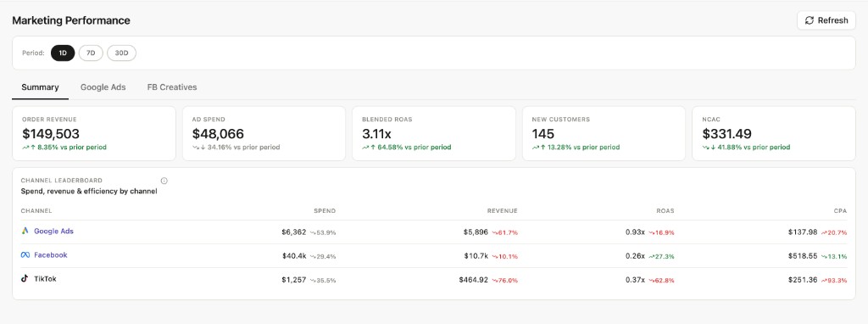Click the Spend, revenue & efficiency subtitle
Viewport: 868px width, 324px height.
point(89,192)
